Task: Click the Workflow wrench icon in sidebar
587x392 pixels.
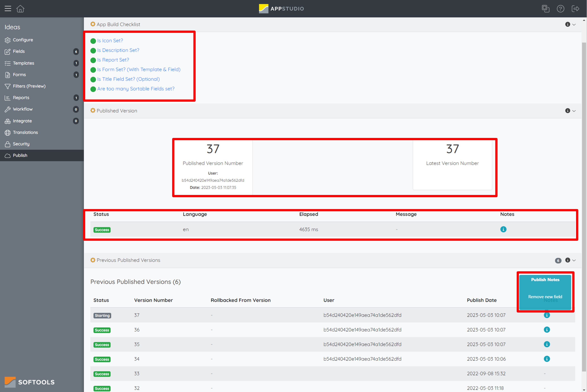Action: (8, 109)
